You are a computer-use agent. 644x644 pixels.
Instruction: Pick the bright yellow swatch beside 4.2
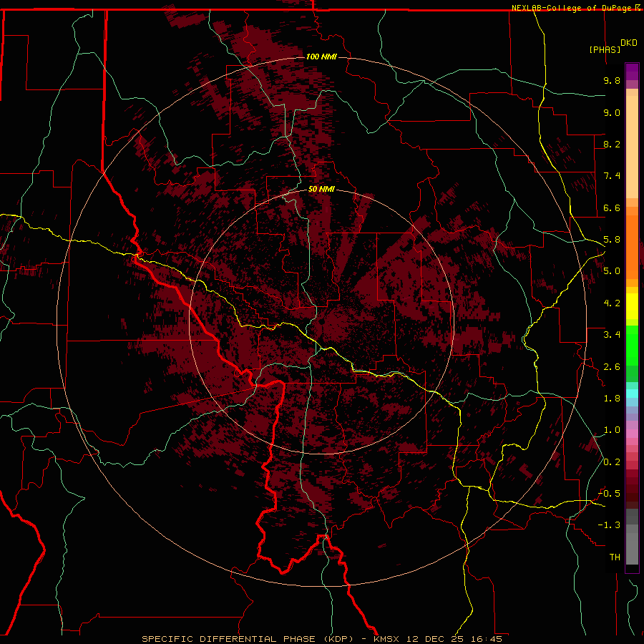click(632, 306)
